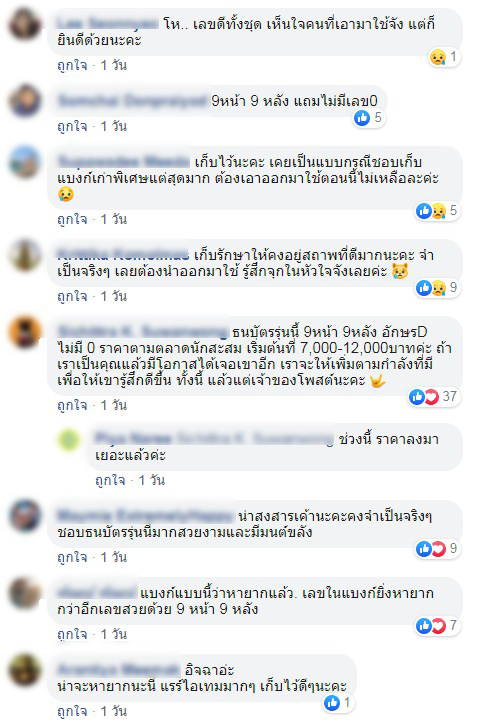Like the first comment about lucky numbers
494x728 pixels.
tap(72, 65)
